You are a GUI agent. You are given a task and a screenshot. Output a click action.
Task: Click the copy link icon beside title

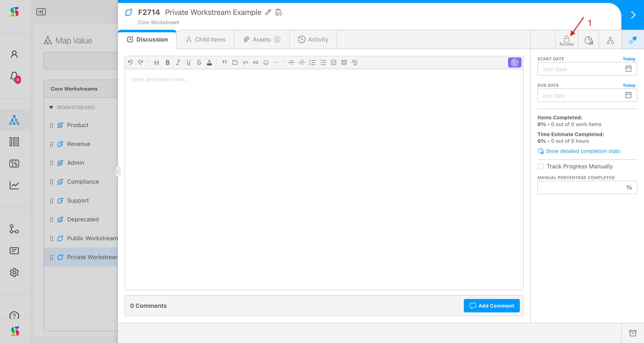pyautogui.click(x=279, y=12)
